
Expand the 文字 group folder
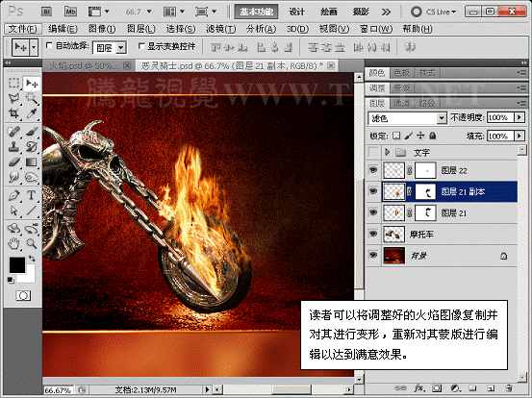point(388,152)
